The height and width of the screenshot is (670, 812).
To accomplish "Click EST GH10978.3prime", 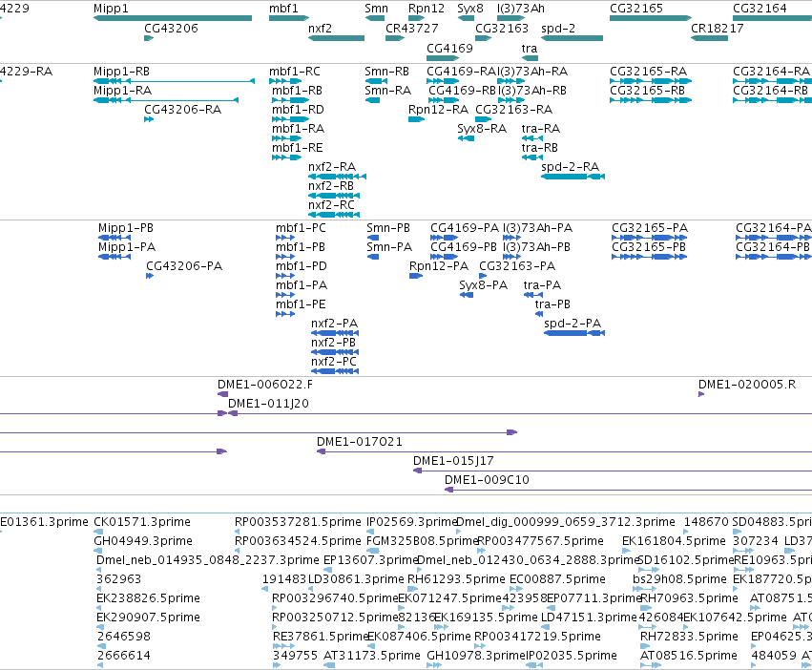I will [x=477, y=656].
